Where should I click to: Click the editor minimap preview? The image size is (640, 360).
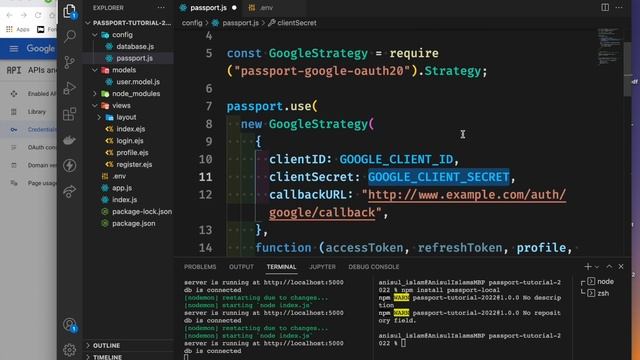click(610, 47)
